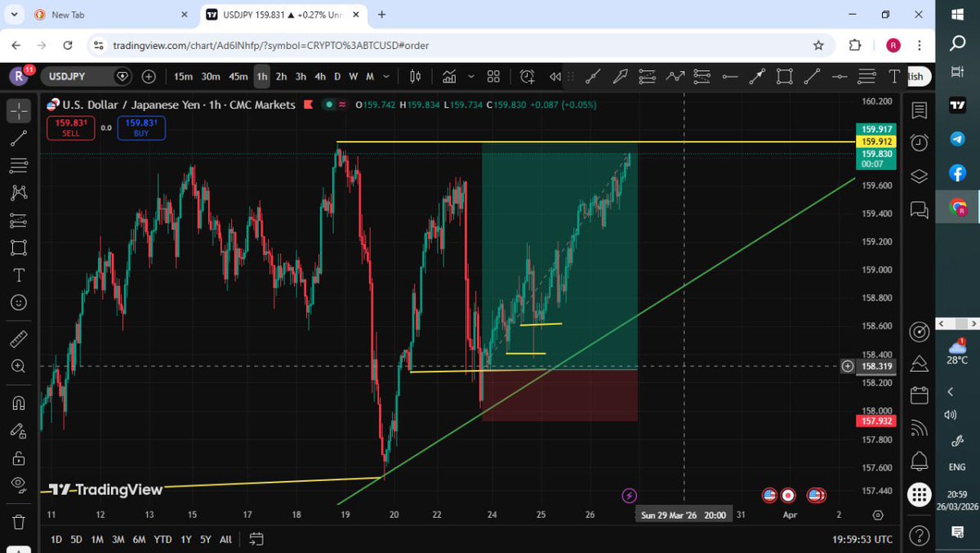This screenshot has width=980, height=553.
Task: Switch to the W weekly timeframe
Action: (354, 76)
